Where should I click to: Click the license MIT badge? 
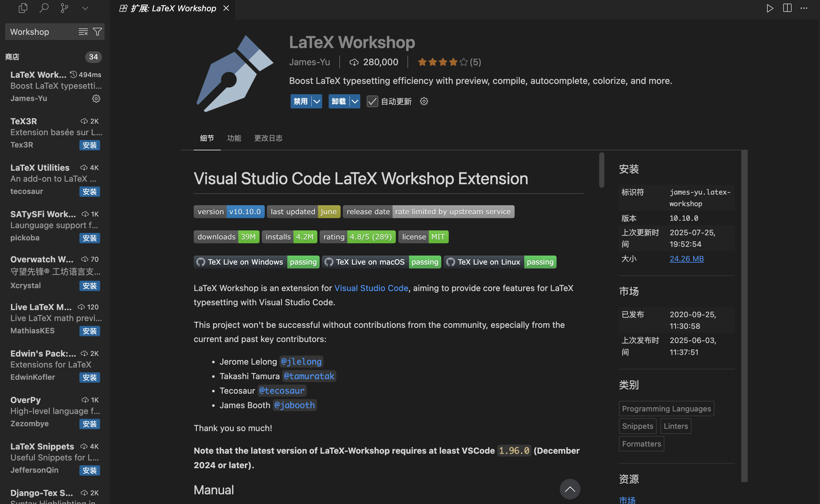tap(424, 237)
